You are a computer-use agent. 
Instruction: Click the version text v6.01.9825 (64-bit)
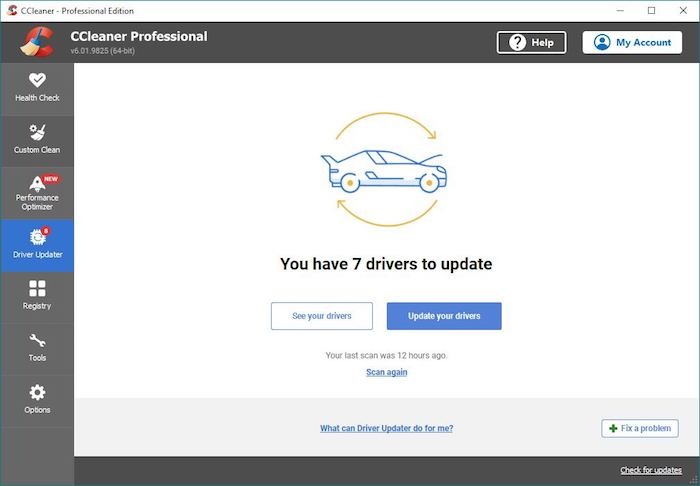tap(103, 51)
